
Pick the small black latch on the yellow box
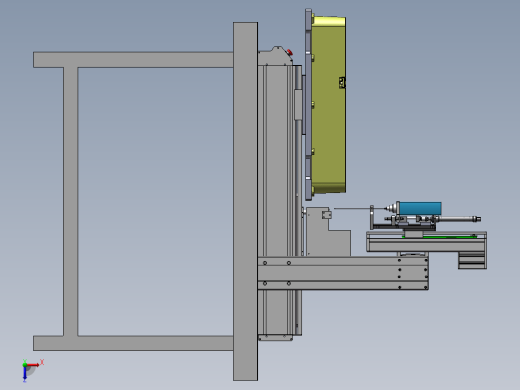pos(342,82)
